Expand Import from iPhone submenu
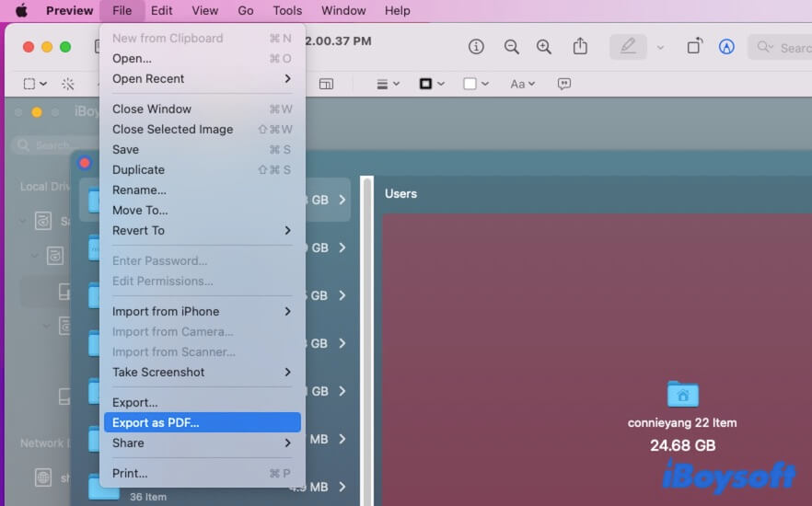Image resolution: width=812 pixels, height=506 pixels. 202,312
